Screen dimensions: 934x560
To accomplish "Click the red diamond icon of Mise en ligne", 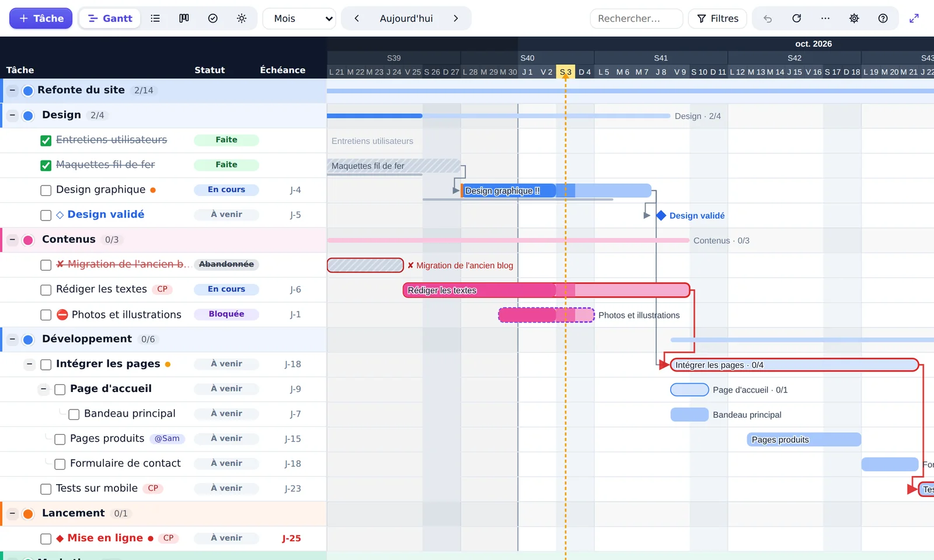I will [x=60, y=538].
